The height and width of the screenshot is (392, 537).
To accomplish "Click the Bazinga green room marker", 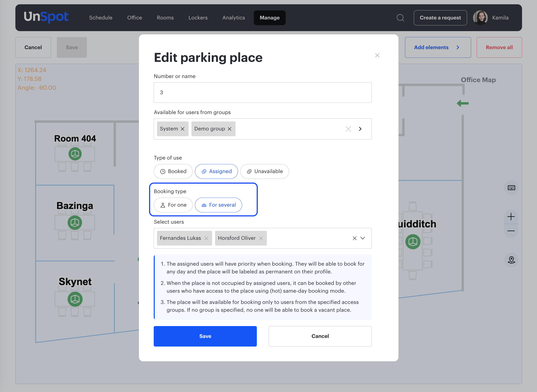I will (x=75, y=223).
